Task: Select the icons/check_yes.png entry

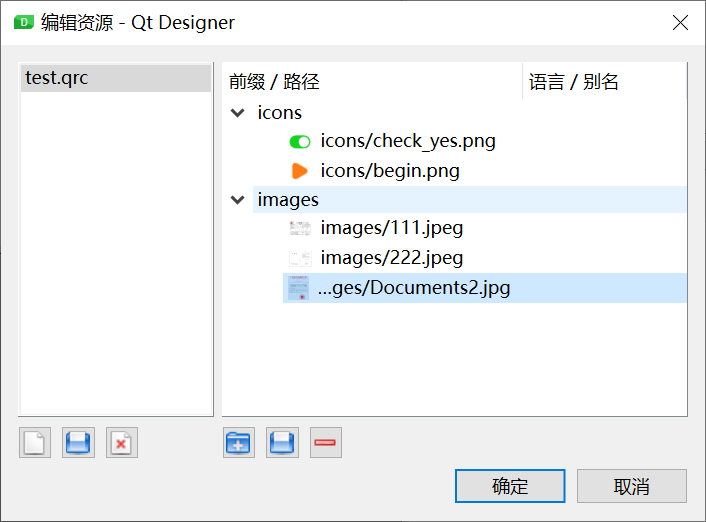Action: [407, 142]
